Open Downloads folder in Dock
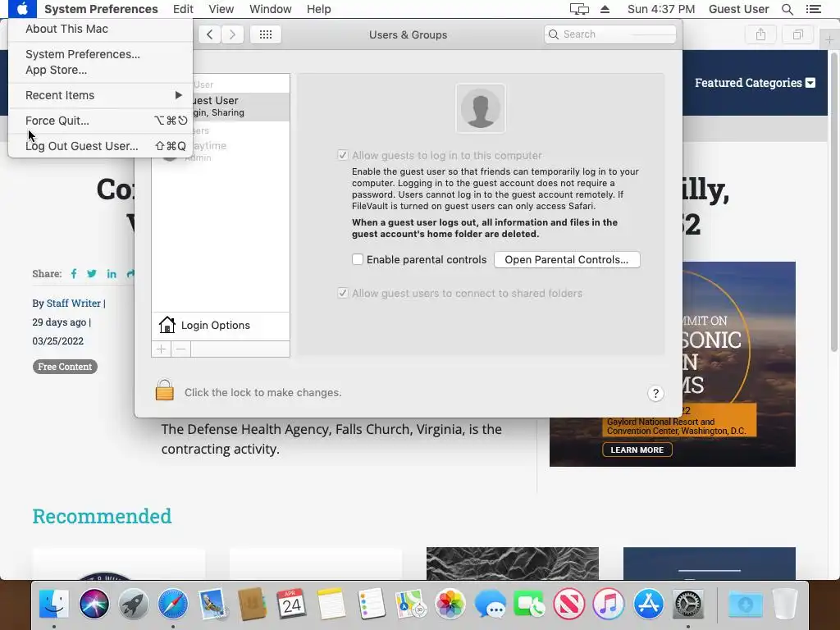 pos(745,604)
